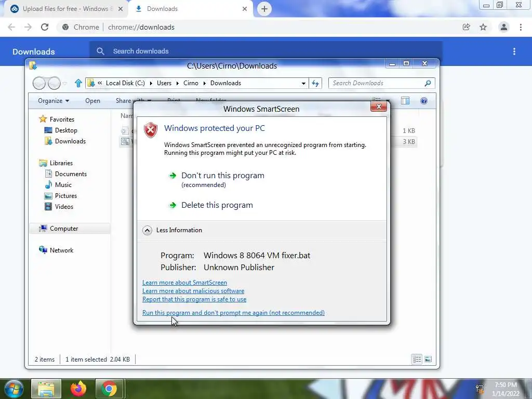This screenshot has height=399, width=532.
Task: Close the Upload files for free tab
Action: (x=121, y=9)
